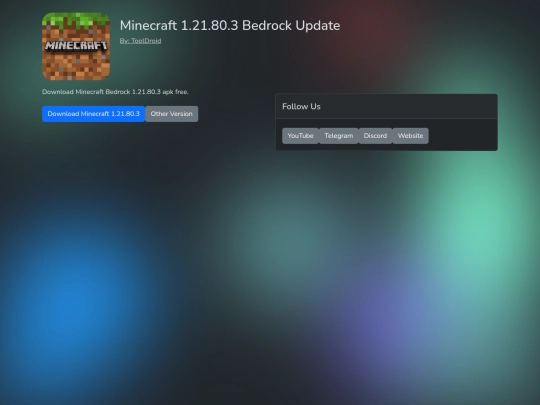Follow the By: ToolDroid underlined link
540x405 pixels.
(140, 41)
